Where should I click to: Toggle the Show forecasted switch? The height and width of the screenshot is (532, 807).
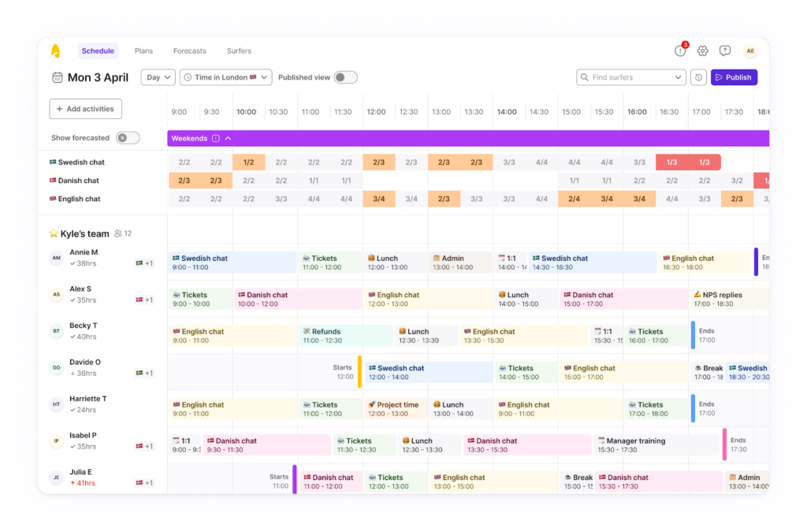tap(128, 138)
